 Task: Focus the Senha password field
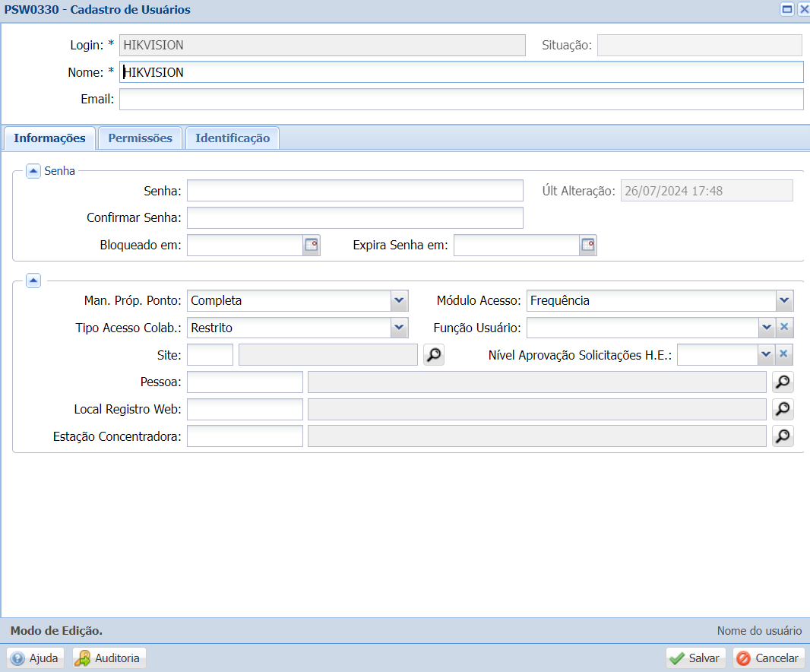click(355, 190)
